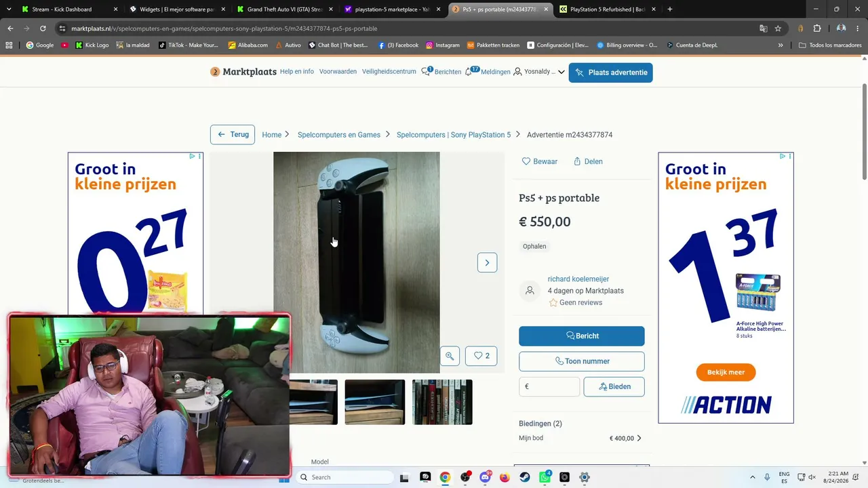Open Chrome three-dot menu
The width and height of the screenshot is (868, 488).
pos(859,28)
